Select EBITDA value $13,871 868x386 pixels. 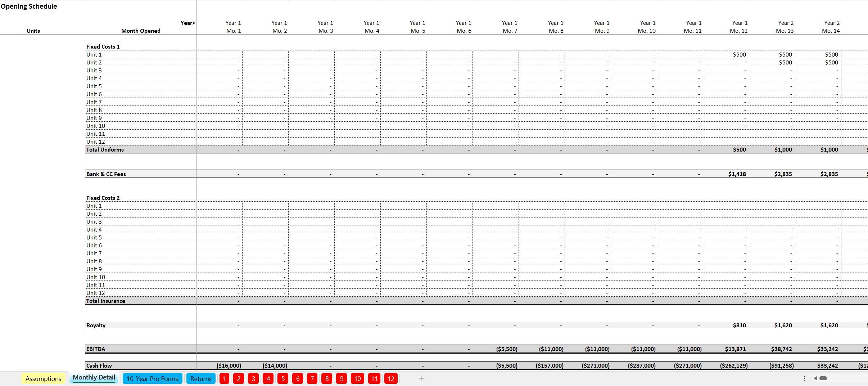click(x=735, y=349)
